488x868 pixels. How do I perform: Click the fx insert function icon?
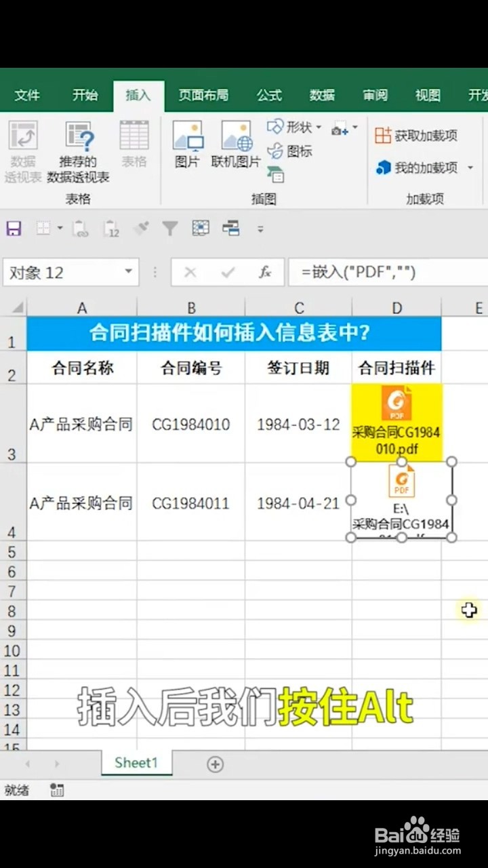click(265, 273)
